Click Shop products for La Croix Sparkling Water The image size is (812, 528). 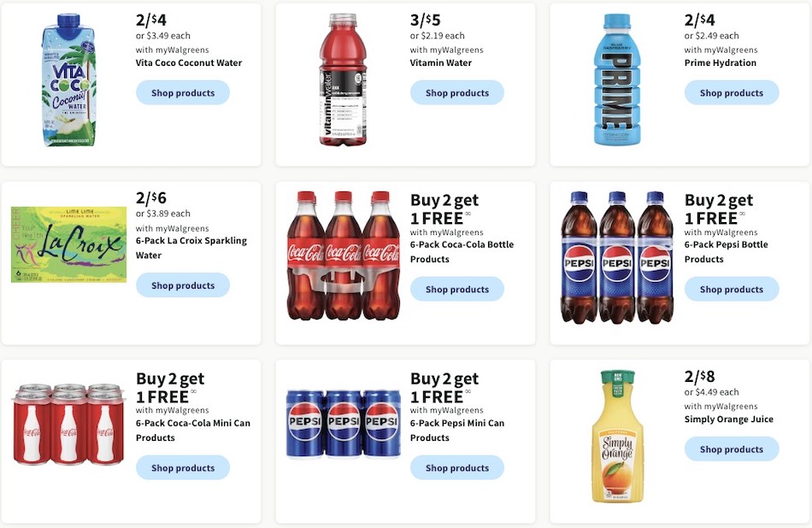coord(183,285)
